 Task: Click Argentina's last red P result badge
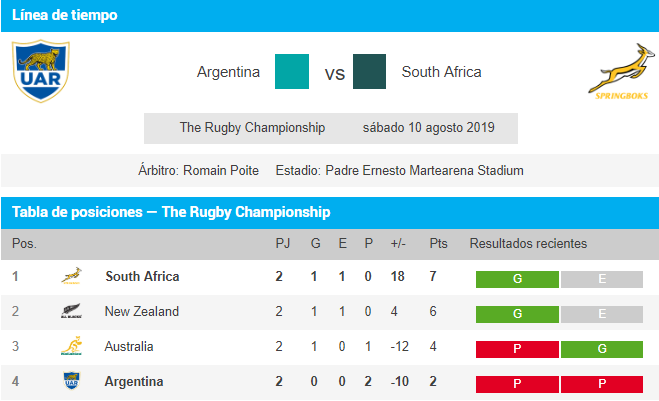(602, 384)
